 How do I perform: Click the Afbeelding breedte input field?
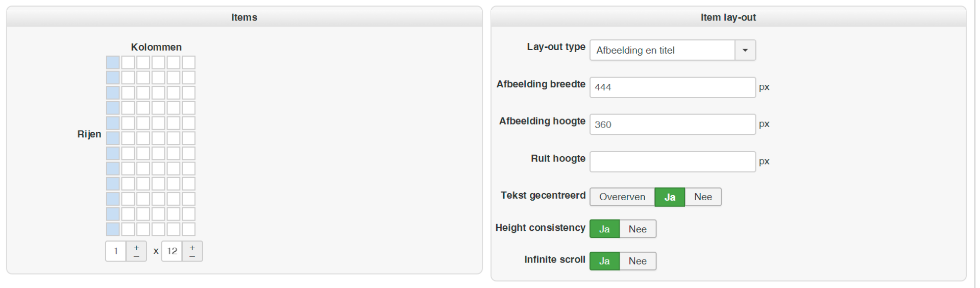click(672, 87)
